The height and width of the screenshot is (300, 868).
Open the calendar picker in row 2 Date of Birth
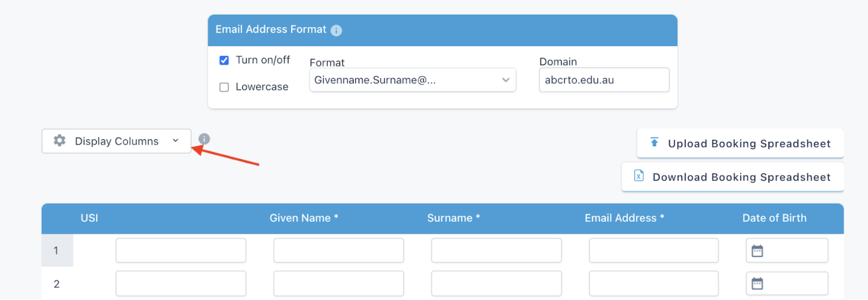757,283
